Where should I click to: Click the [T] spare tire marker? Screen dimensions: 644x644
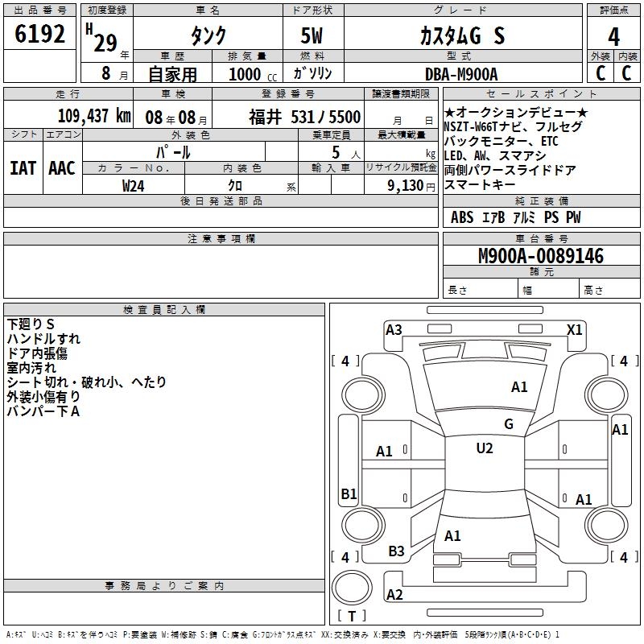coord(351,617)
